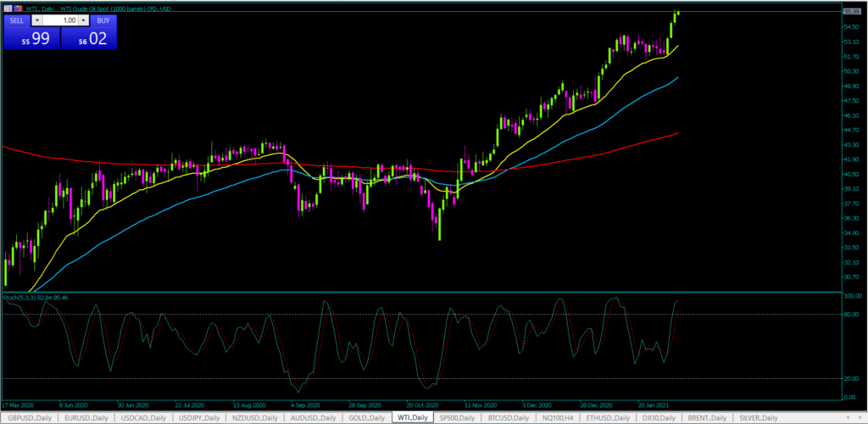Open the SP500,Daily tab
This screenshot has height=424, width=868.
(x=459, y=418)
